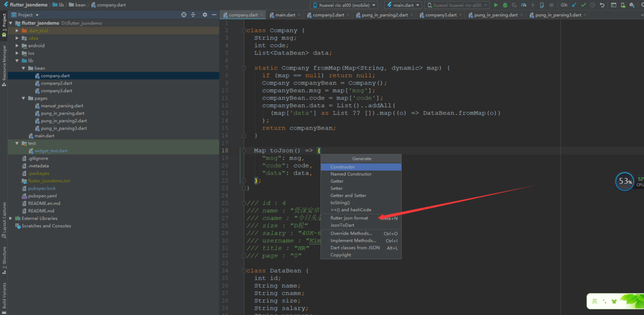Open Project panel settings gear
The height and width of the screenshot is (315, 644).
click(205, 15)
